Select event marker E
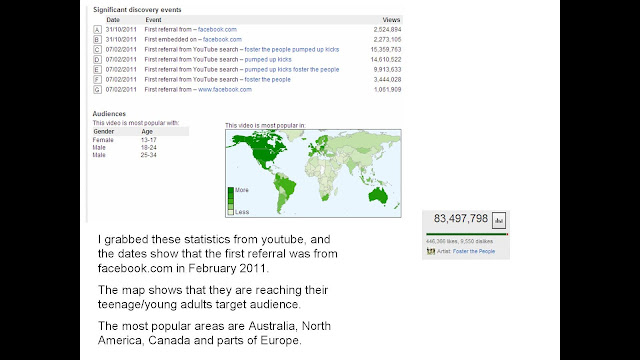The height and width of the screenshot is (360, 640). 97,69
